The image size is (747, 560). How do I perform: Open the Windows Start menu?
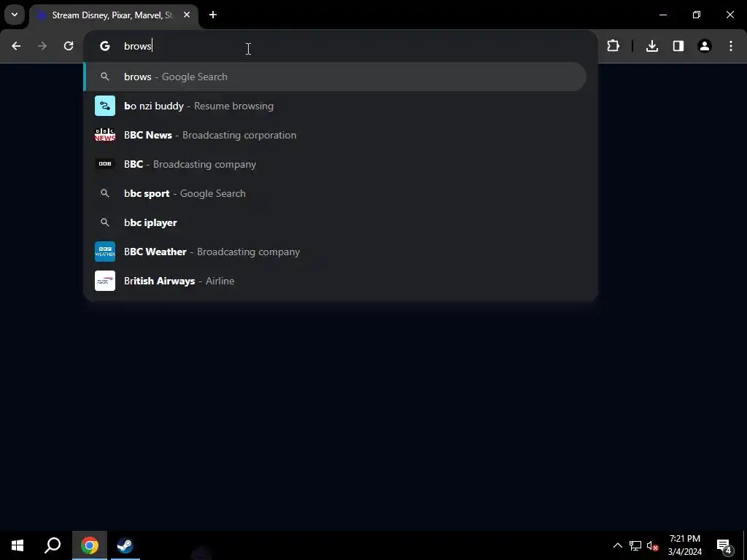click(18, 545)
